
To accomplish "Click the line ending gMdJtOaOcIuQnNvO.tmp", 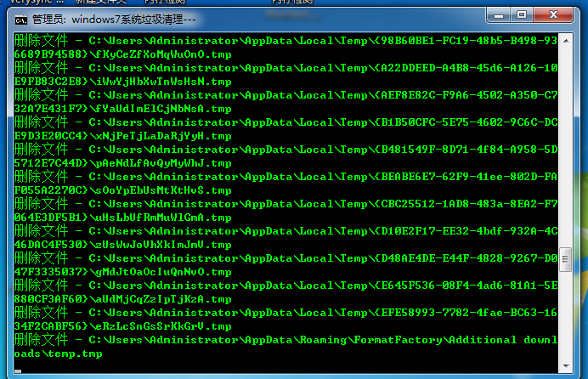I will [x=123, y=272].
